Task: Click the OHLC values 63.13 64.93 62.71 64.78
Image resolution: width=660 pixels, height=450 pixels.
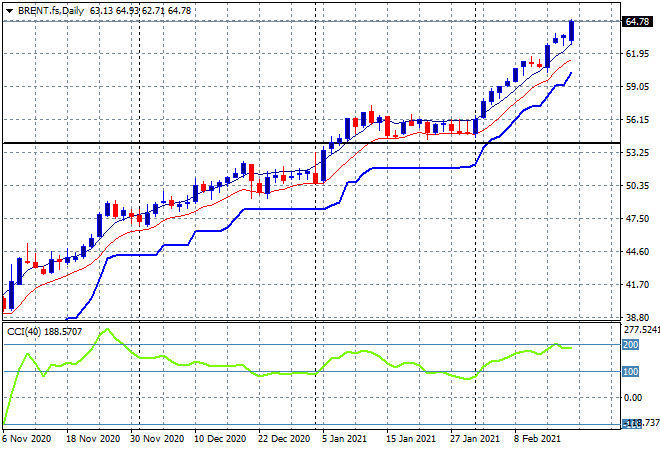Action: click(x=140, y=11)
